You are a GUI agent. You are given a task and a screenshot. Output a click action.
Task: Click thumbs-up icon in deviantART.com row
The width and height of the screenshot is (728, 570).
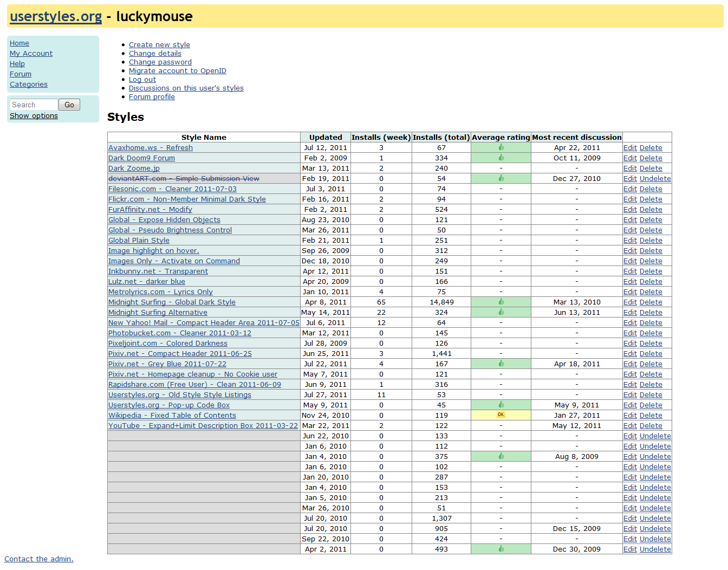click(x=501, y=178)
